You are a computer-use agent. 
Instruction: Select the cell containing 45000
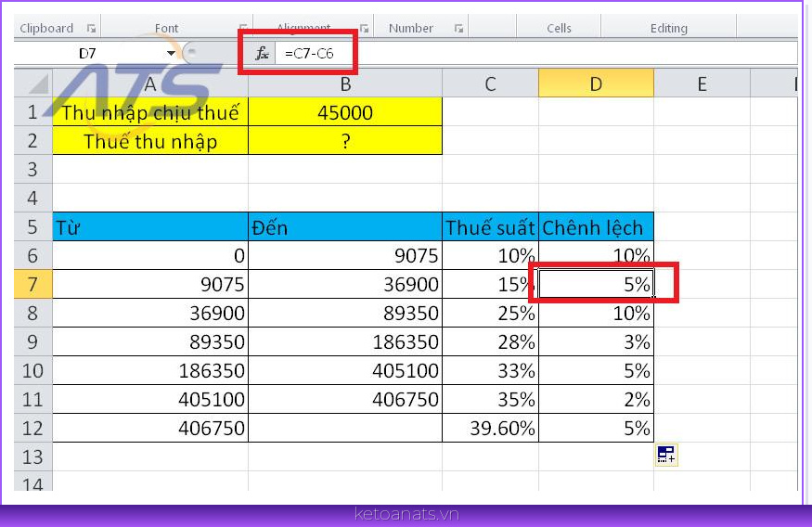tap(345, 112)
